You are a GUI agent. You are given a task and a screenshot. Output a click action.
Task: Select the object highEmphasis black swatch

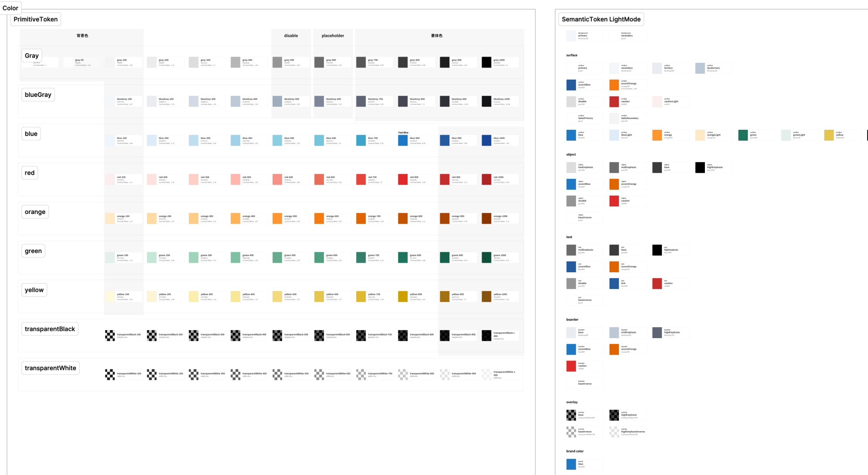(700, 167)
